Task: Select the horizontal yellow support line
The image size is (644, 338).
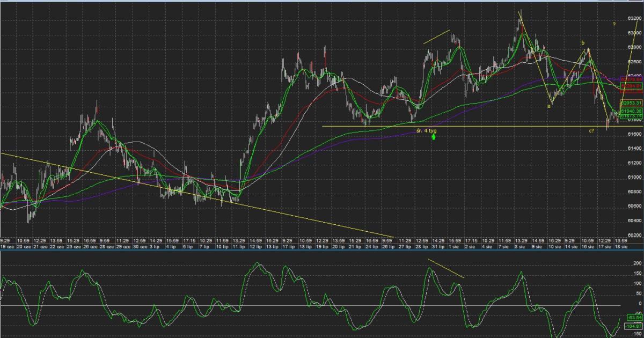Action: coord(483,127)
